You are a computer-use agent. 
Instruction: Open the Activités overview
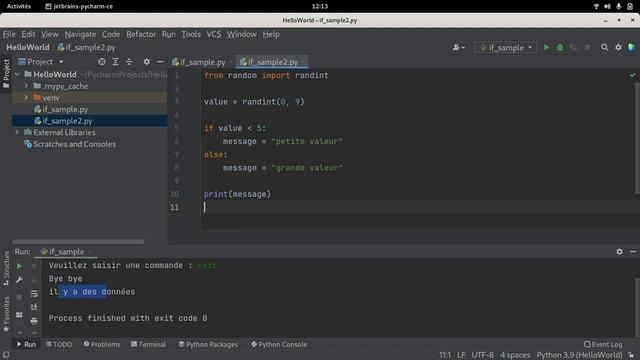click(19, 6)
